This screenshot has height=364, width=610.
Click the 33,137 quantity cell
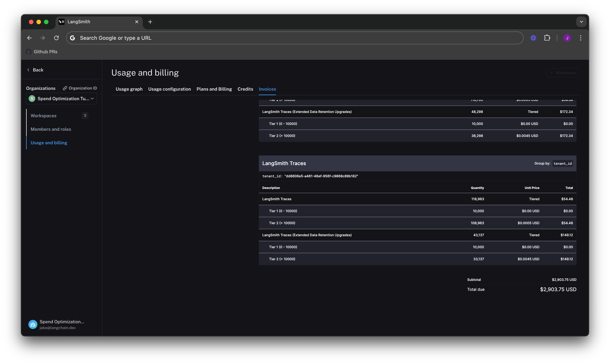478,259
